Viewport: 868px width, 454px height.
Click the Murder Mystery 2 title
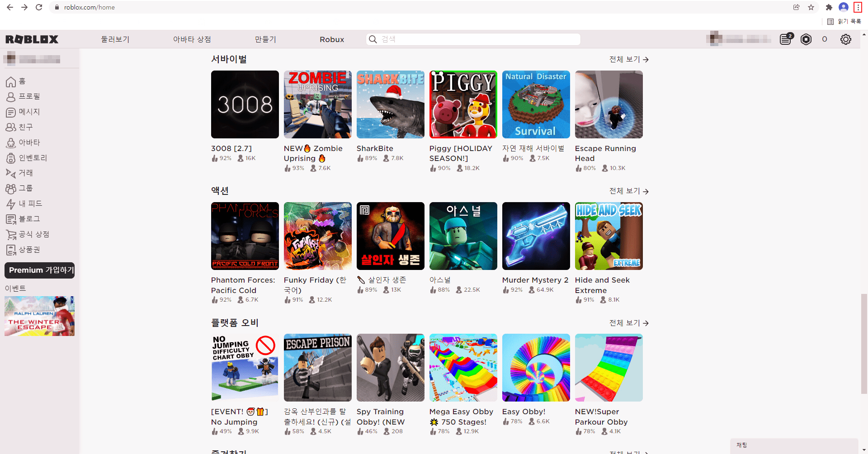click(535, 280)
